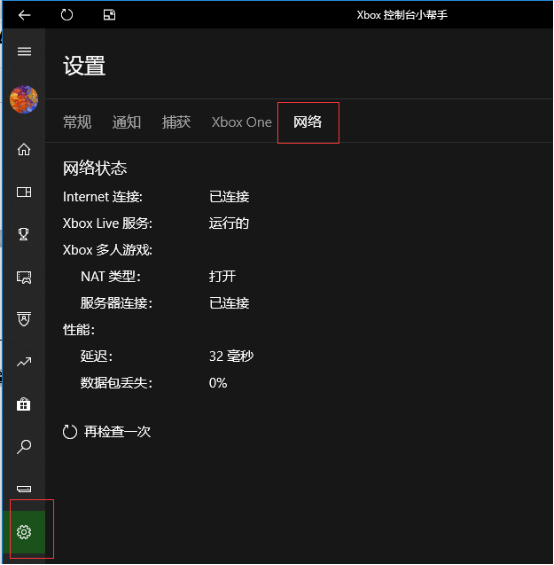554x565 pixels.
Task: Click the Xbox 多人游戏 label
Action: pos(107,250)
